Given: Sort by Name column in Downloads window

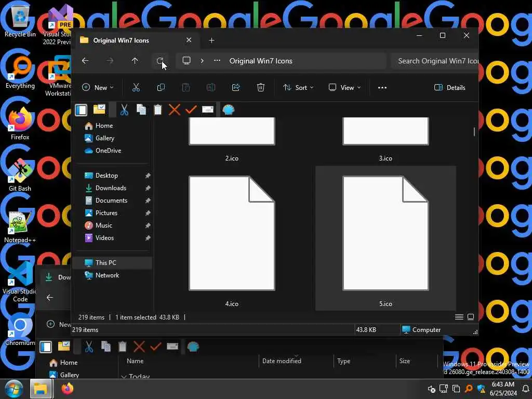Looking at the screenshot, I should tap(135, 361).
